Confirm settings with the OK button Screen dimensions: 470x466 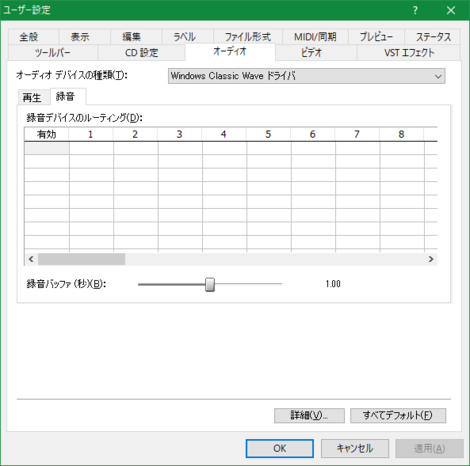click(280, 448)
